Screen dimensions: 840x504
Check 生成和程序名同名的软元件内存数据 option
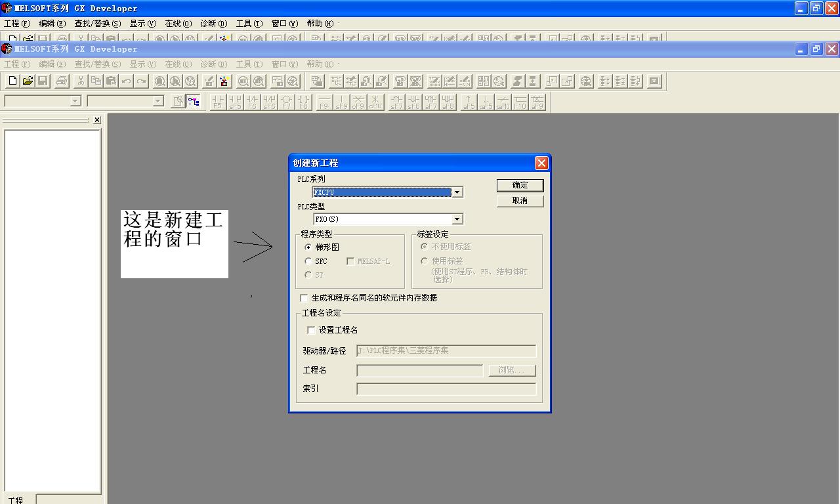pyautogui.click(x=304, y=298)
